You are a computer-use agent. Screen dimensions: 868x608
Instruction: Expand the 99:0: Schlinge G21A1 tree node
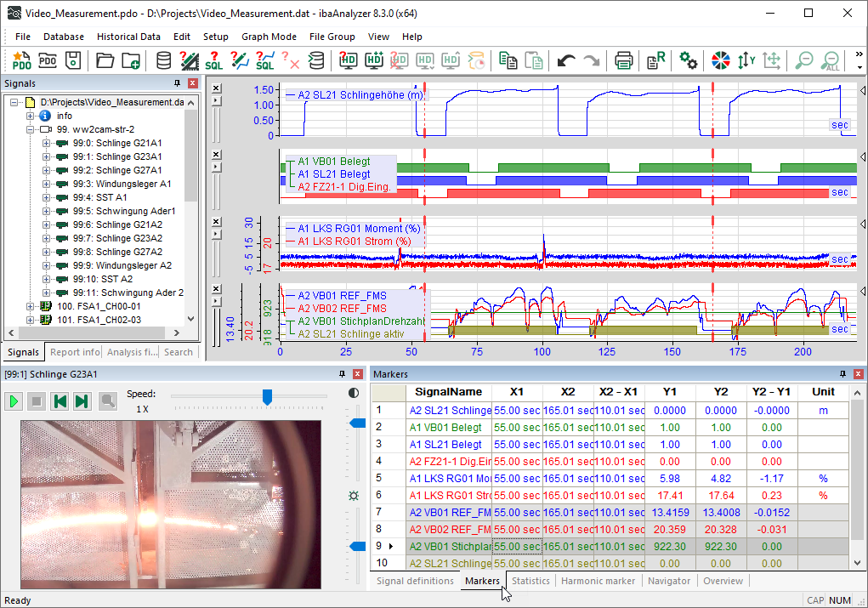coord(46,143)
